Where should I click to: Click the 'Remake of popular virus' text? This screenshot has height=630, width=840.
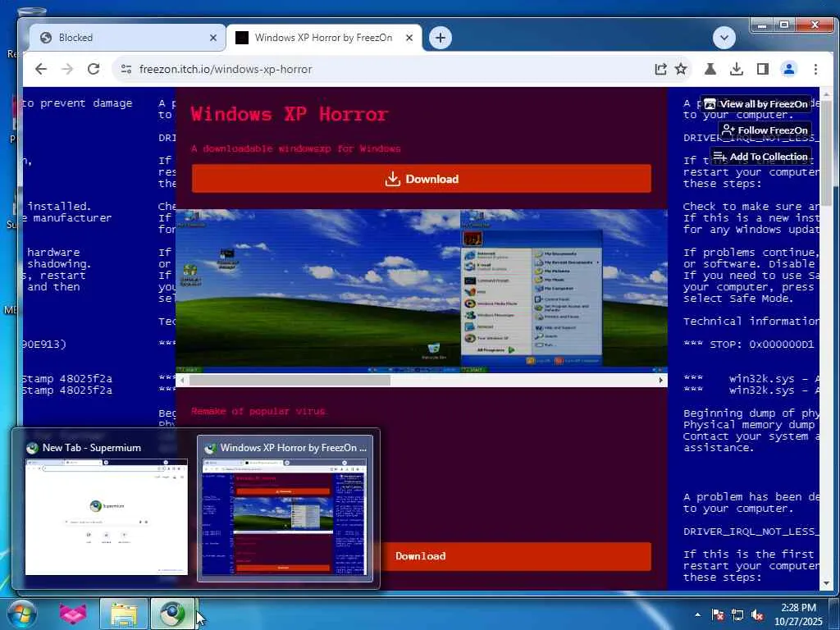point(258,412)
